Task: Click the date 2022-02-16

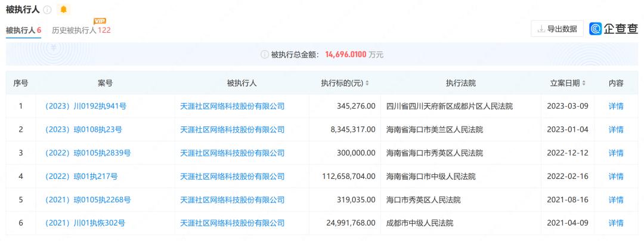Action: pos(568,177)
